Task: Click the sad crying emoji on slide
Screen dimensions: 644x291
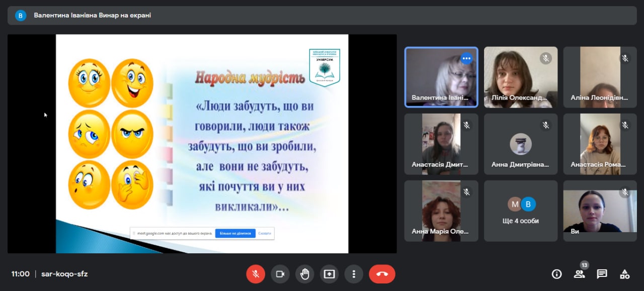Action: tap(89, 134)
